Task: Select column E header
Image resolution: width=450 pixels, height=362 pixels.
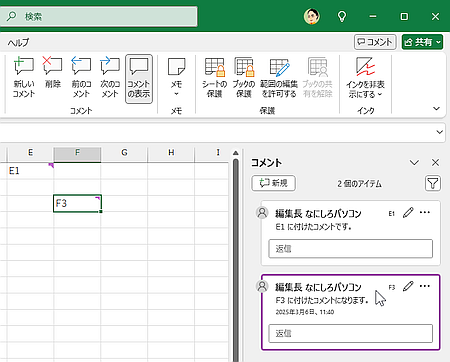Action: [30, 153]
